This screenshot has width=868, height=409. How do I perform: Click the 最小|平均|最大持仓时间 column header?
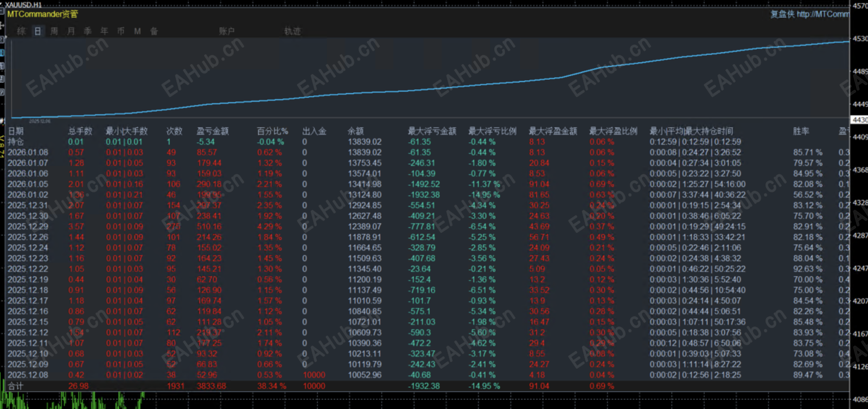(692, 131)
